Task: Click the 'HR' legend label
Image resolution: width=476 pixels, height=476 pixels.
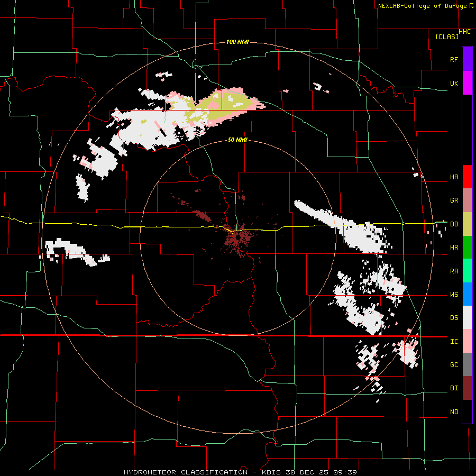Action: click(x=454, y=248)
